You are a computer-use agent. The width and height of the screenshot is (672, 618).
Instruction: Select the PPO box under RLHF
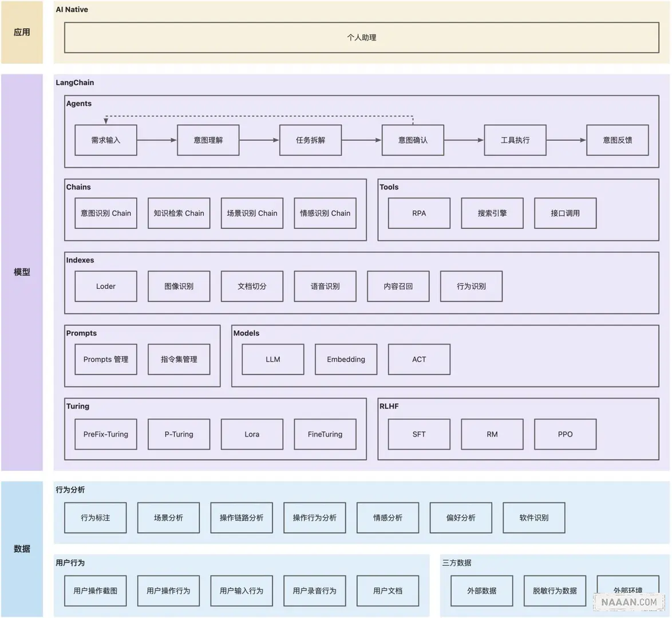(565, 434)
